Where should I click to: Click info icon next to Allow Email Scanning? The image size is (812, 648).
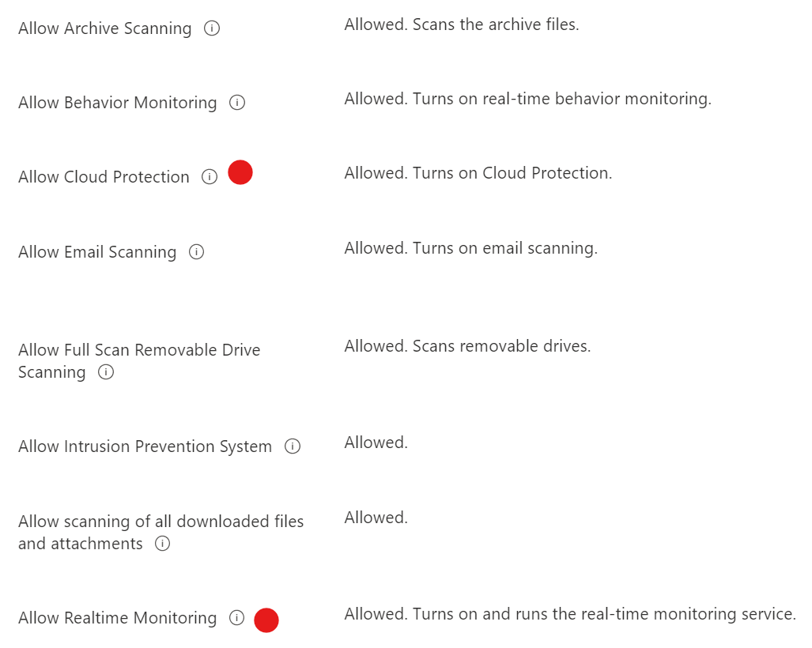(197, 252)
